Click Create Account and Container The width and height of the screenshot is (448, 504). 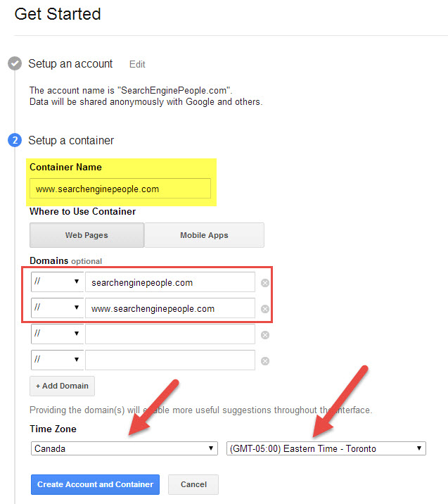pyautogui.click(x=95, y=484)
